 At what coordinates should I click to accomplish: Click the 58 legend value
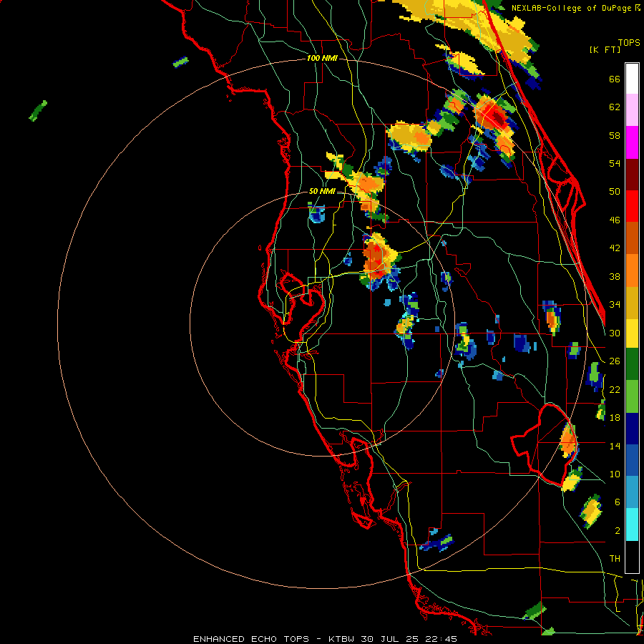coord(615,135)
